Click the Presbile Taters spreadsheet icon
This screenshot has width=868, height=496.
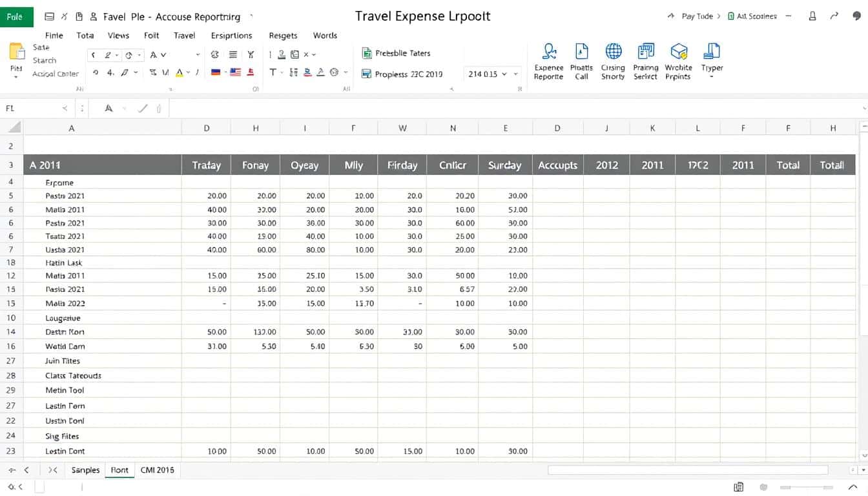click(366, 54)
